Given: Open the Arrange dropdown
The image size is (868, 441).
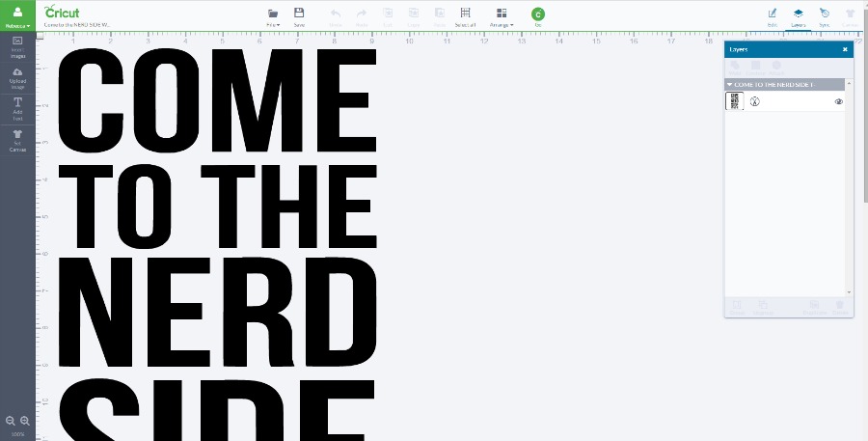Looking at the screenshot, I should pyautogui.click(x=502, y=17).
